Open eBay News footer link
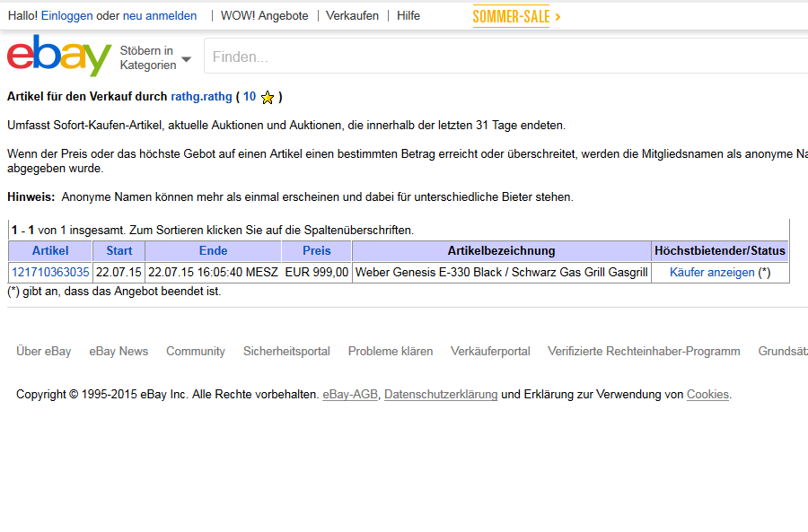The height and width of the screenshot is (532, 808). (x=119, y=352)
